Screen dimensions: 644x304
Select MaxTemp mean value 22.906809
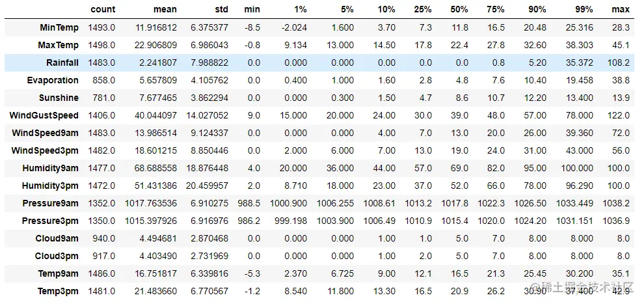(155, 45)
